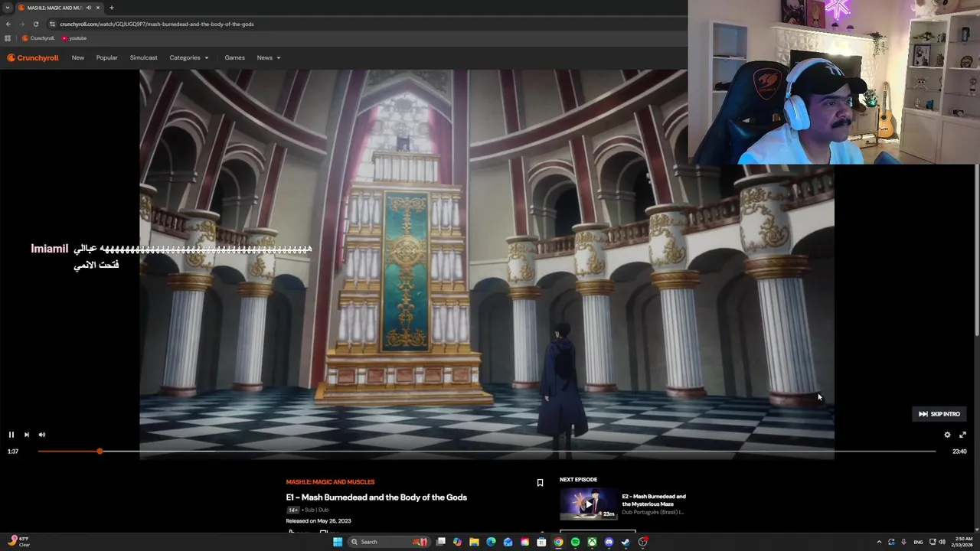Open File Explorer from the taskbar
Screen dimensions: 980x551
click(475, 542)
